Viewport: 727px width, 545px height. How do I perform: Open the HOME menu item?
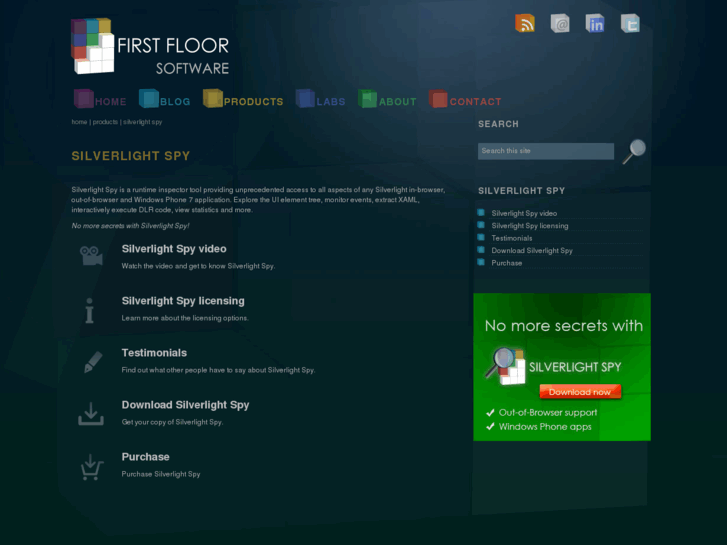pyautogui.click(x=110, y=102)
